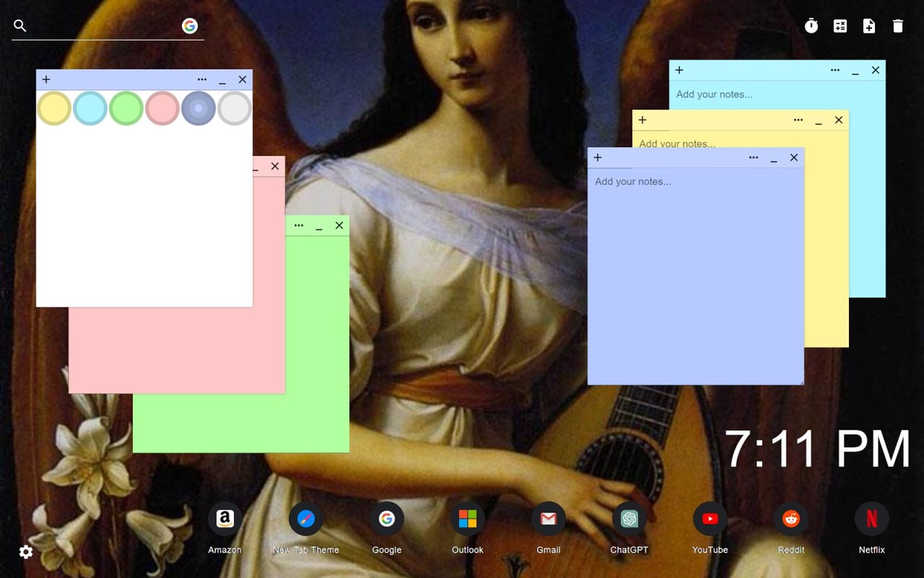Open the stopwatch timer tool
Screen dimensions: 924x578
click(811, 26)
